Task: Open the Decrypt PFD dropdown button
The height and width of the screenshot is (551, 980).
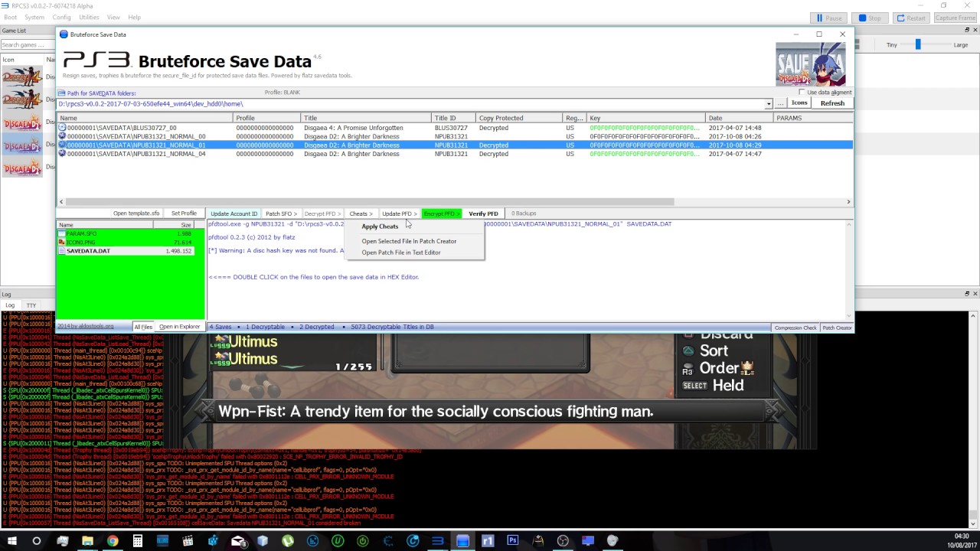Action: [322, 214]
